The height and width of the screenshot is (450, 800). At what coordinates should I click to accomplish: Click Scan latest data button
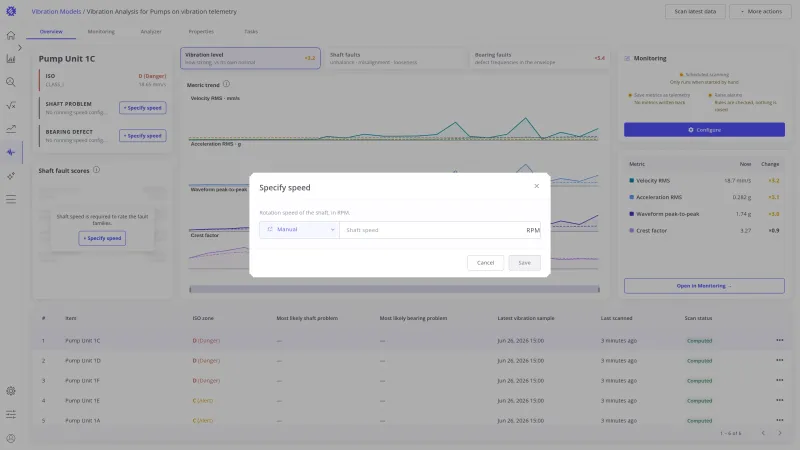click(695, 11)
